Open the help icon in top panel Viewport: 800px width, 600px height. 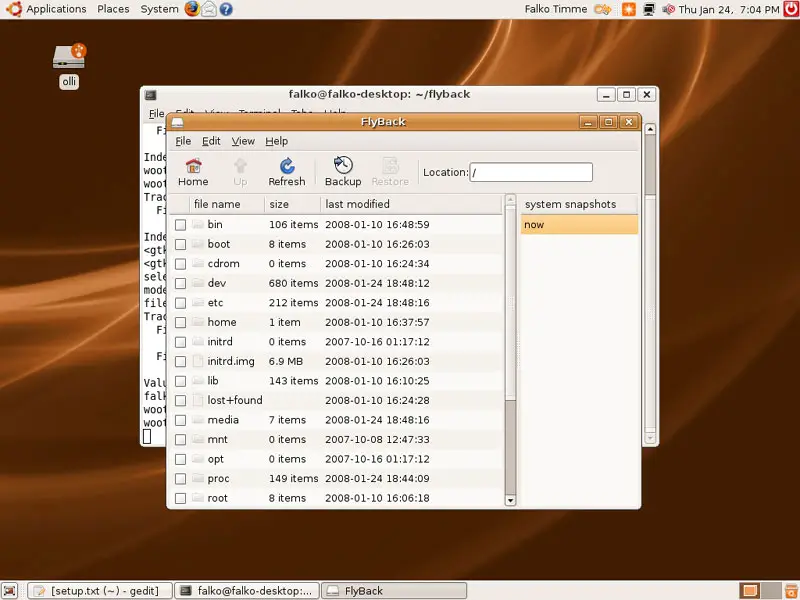[226, 9]
